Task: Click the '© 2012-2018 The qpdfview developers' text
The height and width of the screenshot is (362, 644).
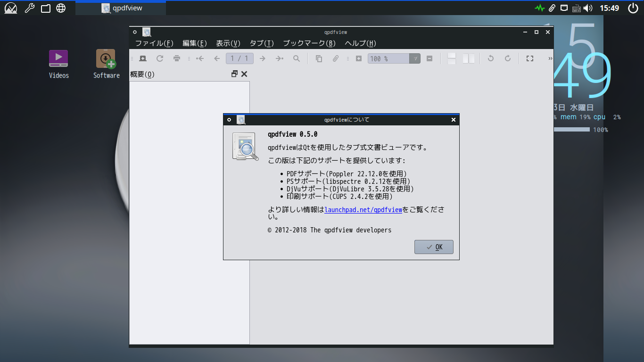Action: pos(330,230)
